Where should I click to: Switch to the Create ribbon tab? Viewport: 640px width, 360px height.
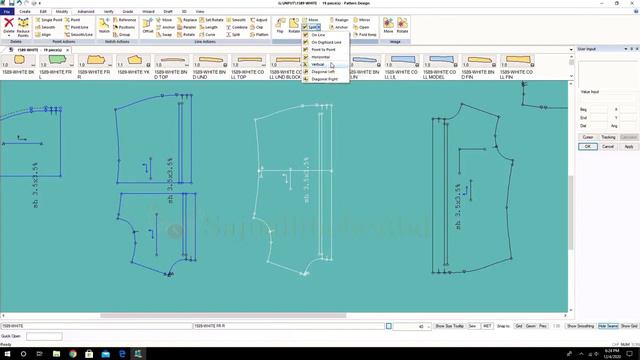pyautogui.click(x=25, y=11)
